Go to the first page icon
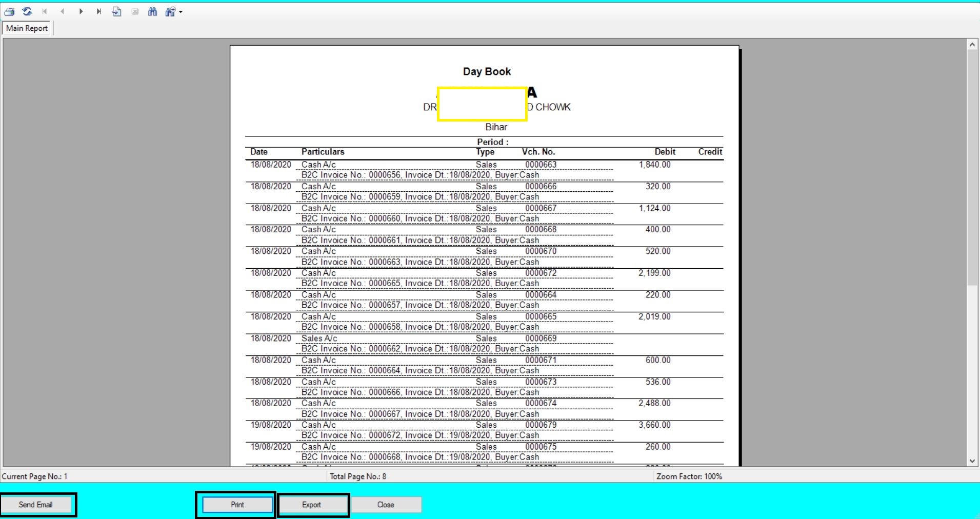Screen dimensions: 980x519 (45, 11)
